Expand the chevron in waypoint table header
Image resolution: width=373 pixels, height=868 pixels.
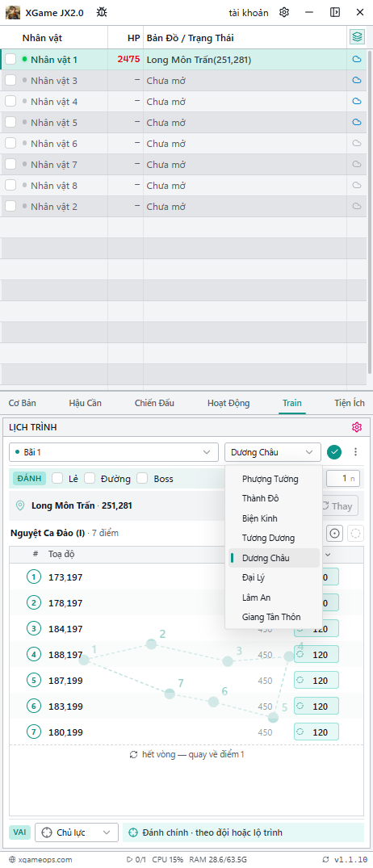pos(329,554)
